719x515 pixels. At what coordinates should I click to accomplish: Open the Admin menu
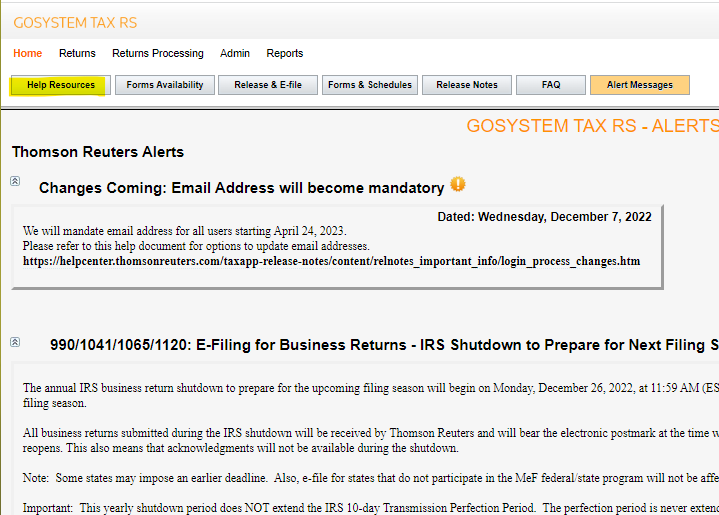click(x=235, y=53)
